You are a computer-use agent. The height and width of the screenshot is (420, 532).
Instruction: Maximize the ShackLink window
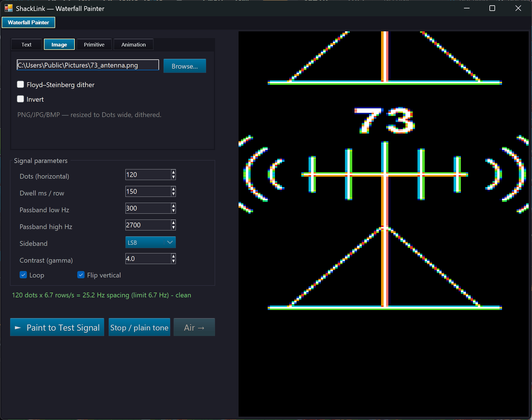tap(492, 8)
